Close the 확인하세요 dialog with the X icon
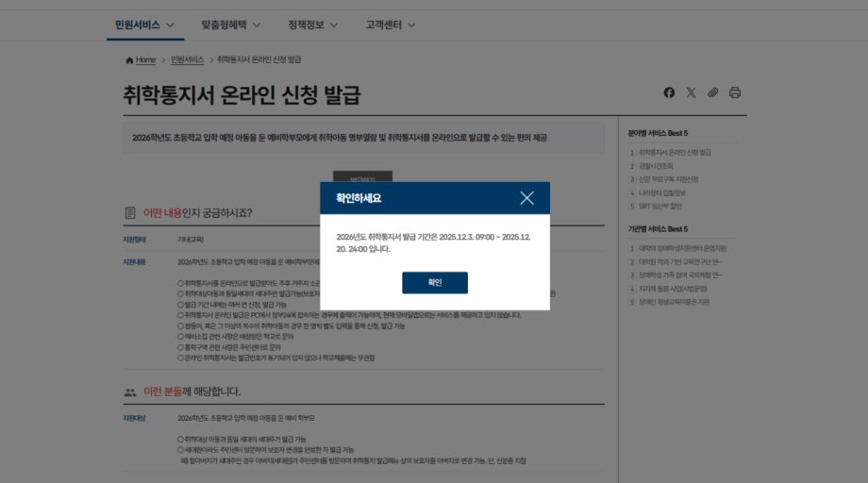Viewport: 868px width, 483px height. tap(526, 198)
